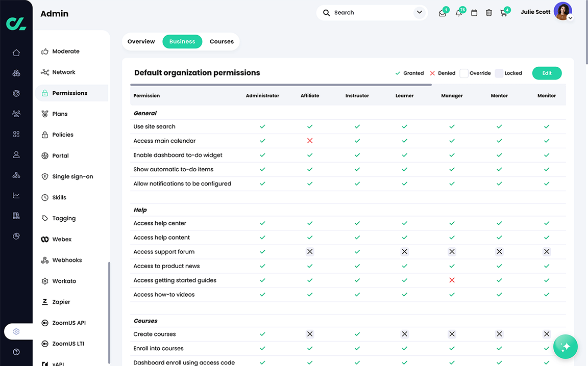Click the floating AI sparkle assistant button
The height and width of the screenshot is (366, 588).
(x=565, y=347)
